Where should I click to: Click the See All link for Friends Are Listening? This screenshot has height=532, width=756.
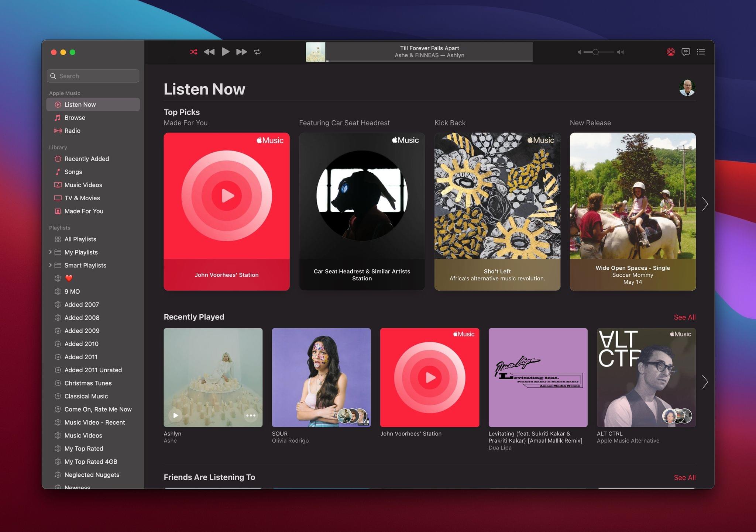pos(685,477)
